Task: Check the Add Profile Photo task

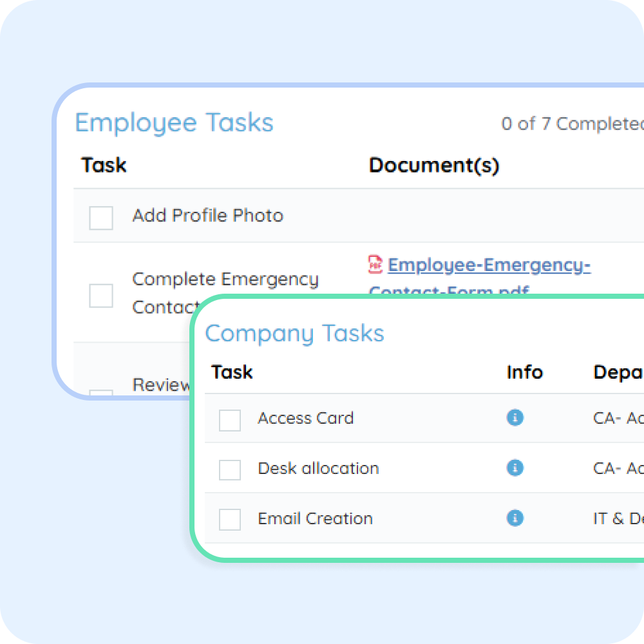Action: (x=101, y=218)
